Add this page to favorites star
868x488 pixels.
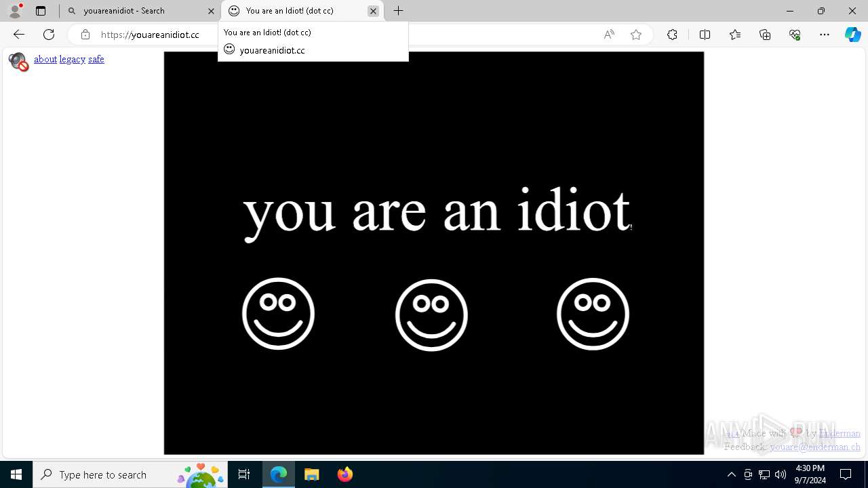[636, 35]
